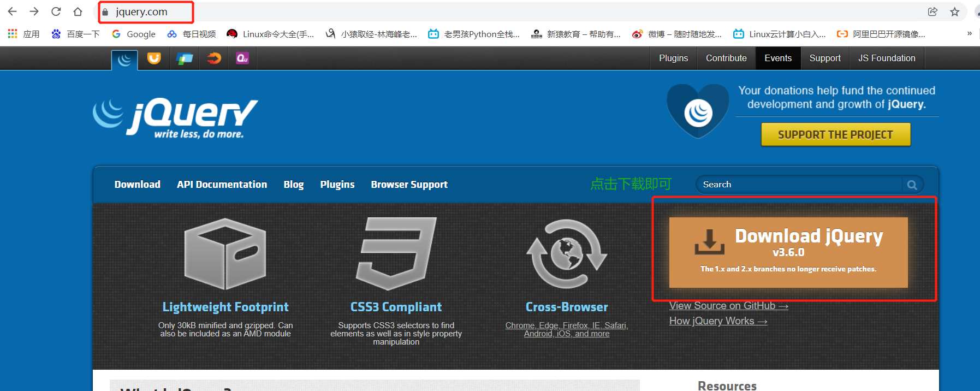
Task: Open the Contribute top menu item
Action: pyautogui.click(x=726, y=58)
